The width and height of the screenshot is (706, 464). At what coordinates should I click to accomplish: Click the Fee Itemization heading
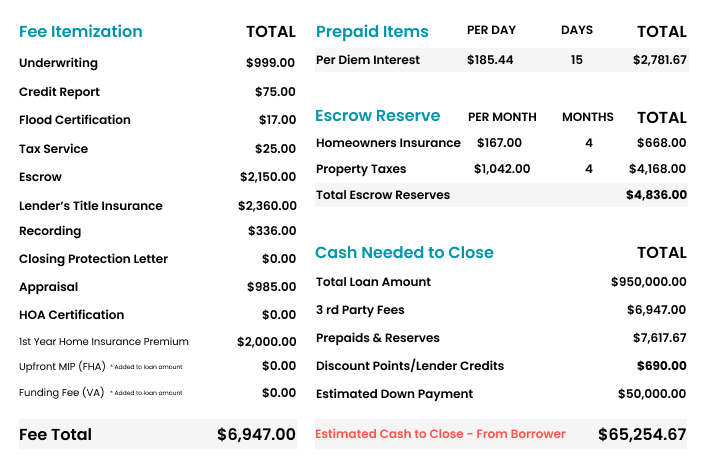tap(81, 31)
